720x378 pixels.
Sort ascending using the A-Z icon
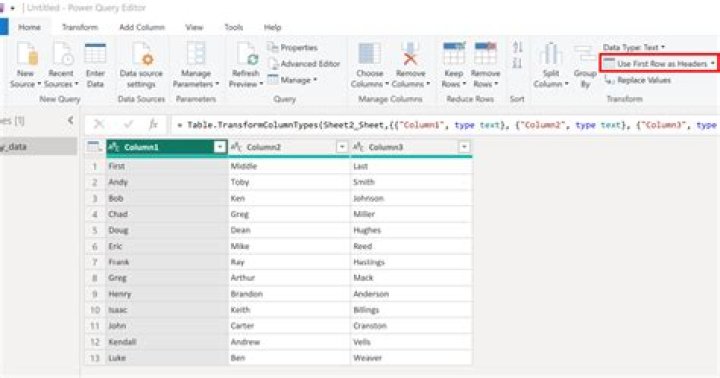[x=518, y=47]
